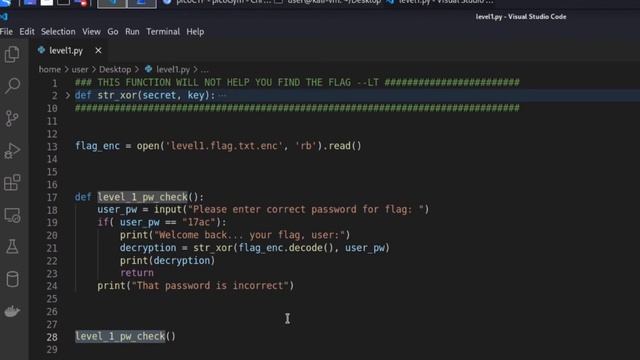Open the Run menu
This screenshot has width=640, height=360.
tap(132, 31)
